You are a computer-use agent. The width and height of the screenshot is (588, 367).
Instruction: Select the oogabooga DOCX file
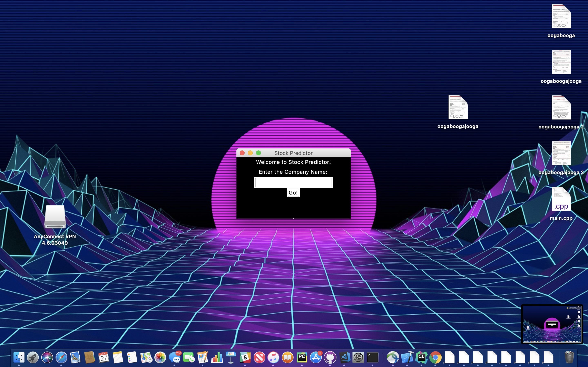point(561,17)
